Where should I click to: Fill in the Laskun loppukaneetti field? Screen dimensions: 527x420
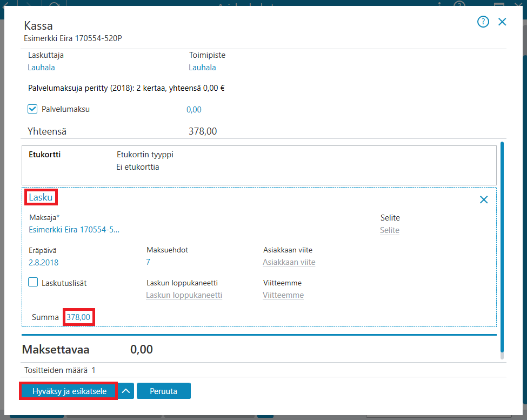pyautogui.click(x=184, y=295)
